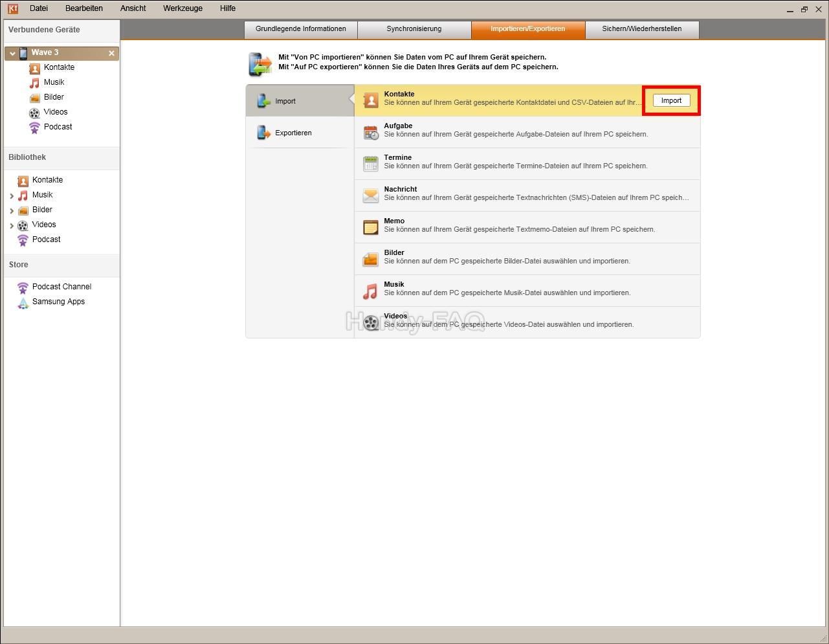Select the Memo import row title
The image size is (829, 644).
(x=394, y=221)
